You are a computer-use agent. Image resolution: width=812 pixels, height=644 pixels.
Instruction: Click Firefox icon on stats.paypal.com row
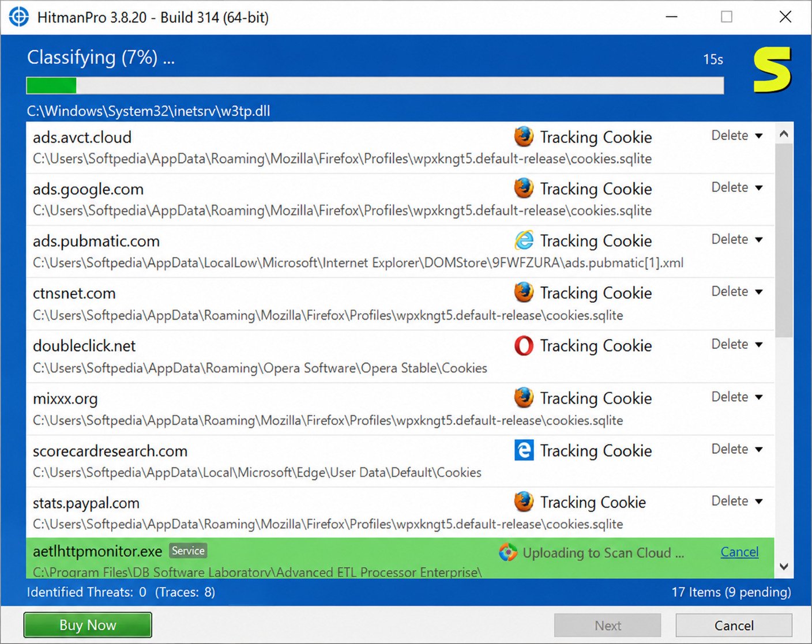(524, 502)
